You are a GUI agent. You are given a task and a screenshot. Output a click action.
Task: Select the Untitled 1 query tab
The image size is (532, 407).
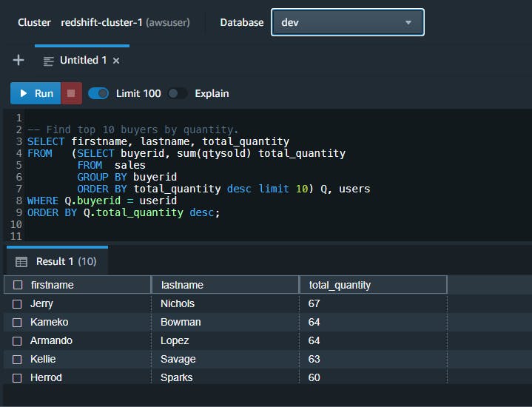[x=83, y=61]
